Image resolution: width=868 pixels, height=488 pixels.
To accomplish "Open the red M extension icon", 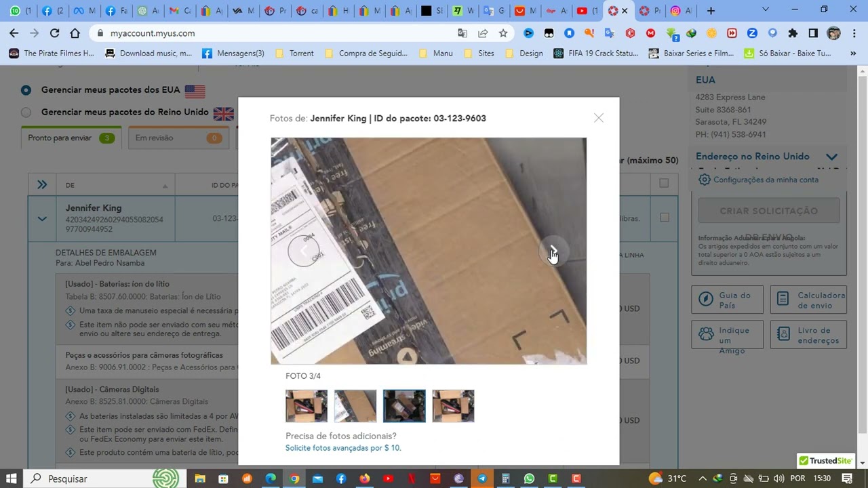I will pos(651,33).
